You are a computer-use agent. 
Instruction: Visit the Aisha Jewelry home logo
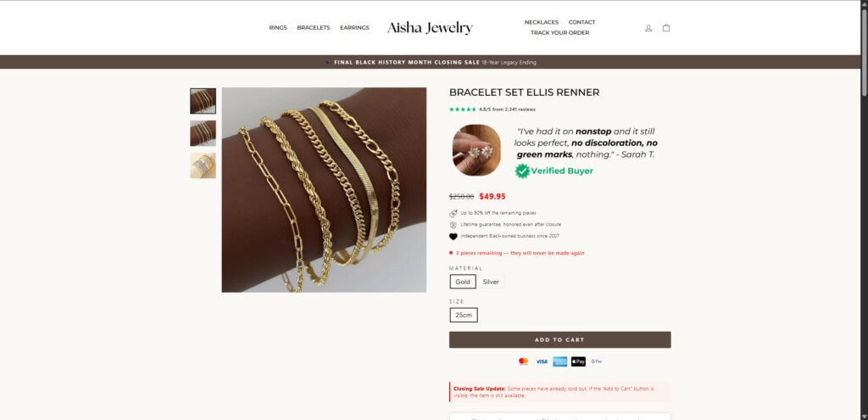point(430,28)
